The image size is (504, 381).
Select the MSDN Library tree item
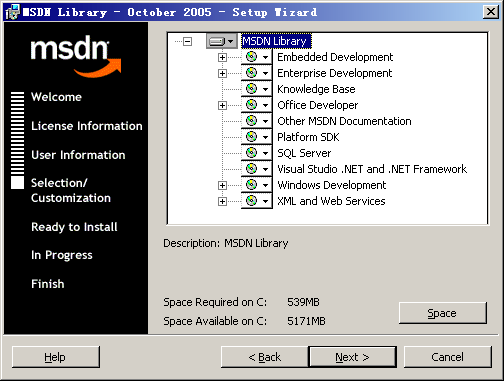276,41
